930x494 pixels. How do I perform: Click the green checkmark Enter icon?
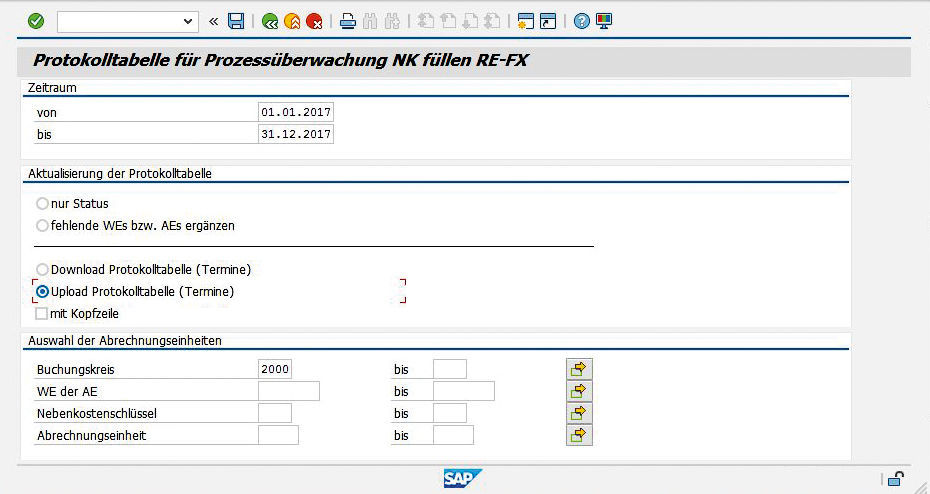point(36,21)
